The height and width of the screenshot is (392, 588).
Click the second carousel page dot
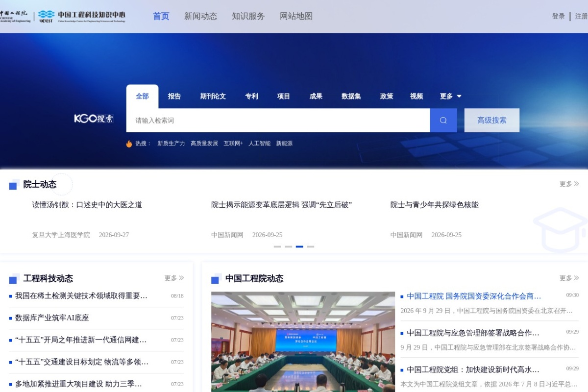coord(289,247)
